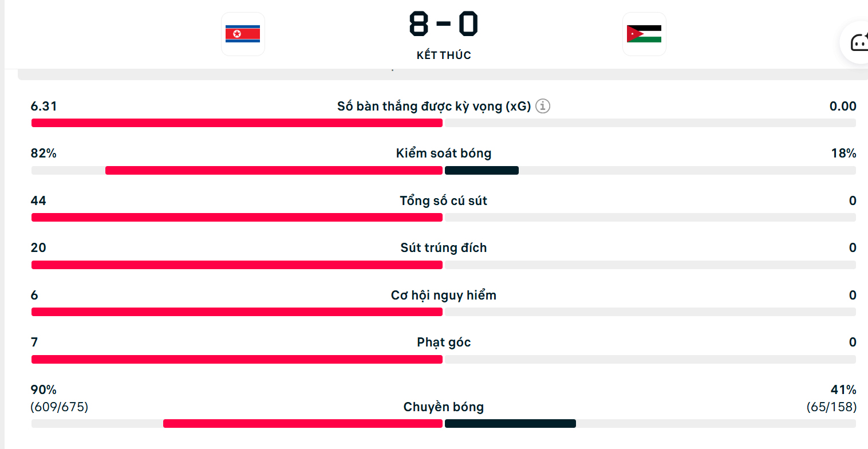The width and height of the screenshot is (868, 449).
Task: Select the Kiểm soát bóng stat label
Action: pyautogui.click(x=444, y=153)
